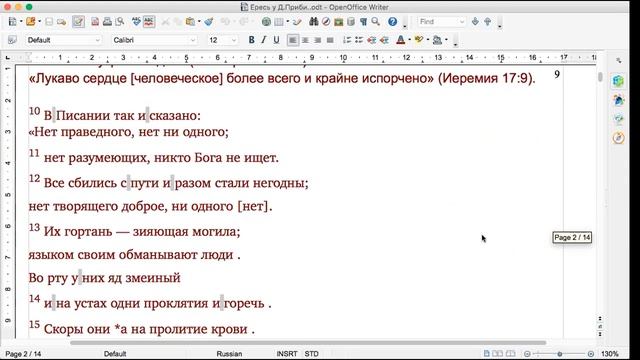Select book view layout icon
Image resolution: width=640 pixels, height=360 pixels.
pos(510,353)
